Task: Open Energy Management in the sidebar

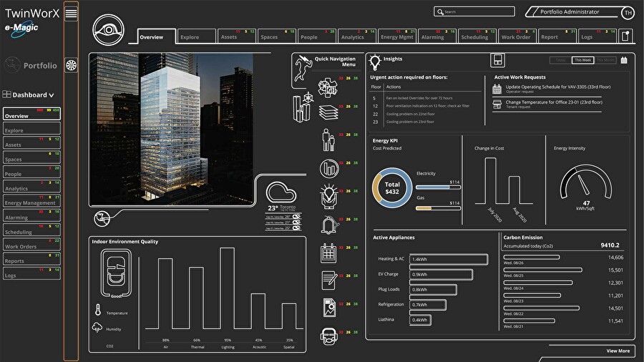Action: (x=31, y=201)
